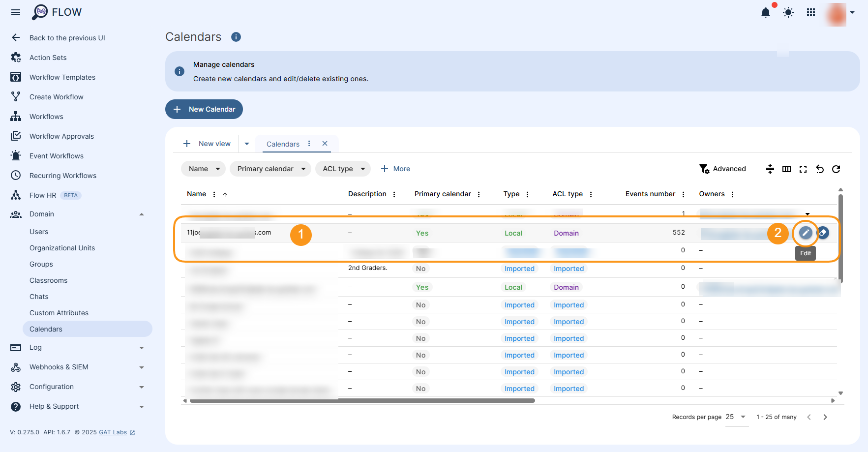Toggle fullscreen view of the table
The image size is (868, 452).
click(803, 169)
